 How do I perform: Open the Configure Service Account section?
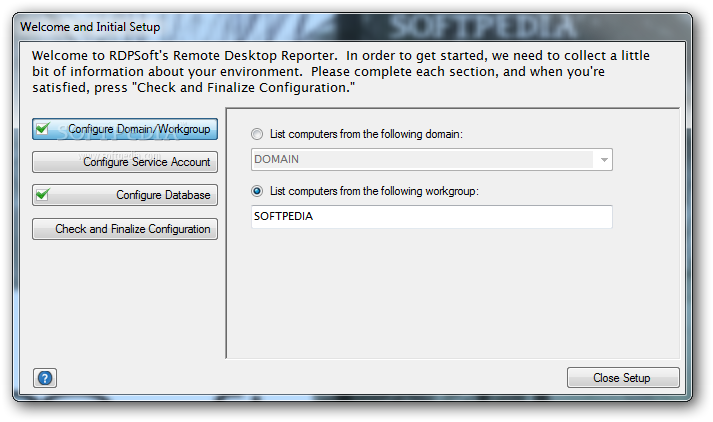(x=125, y=162)
